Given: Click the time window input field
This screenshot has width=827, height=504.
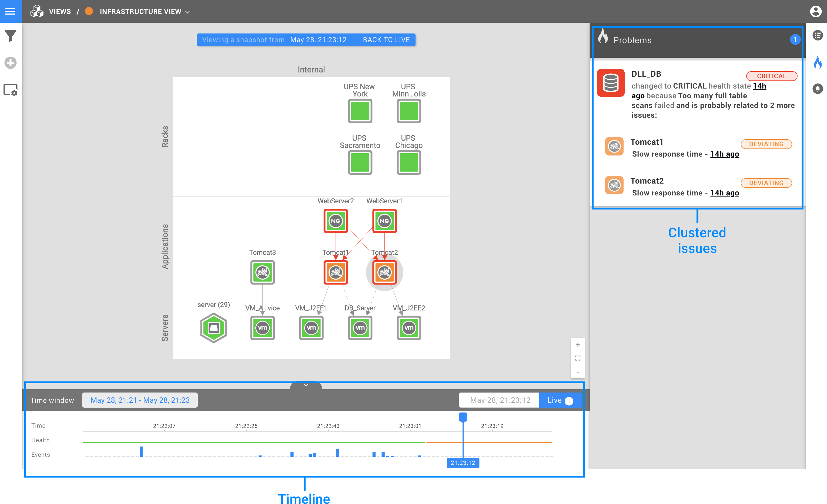Looking at the screenshot, I should [140, 400].
